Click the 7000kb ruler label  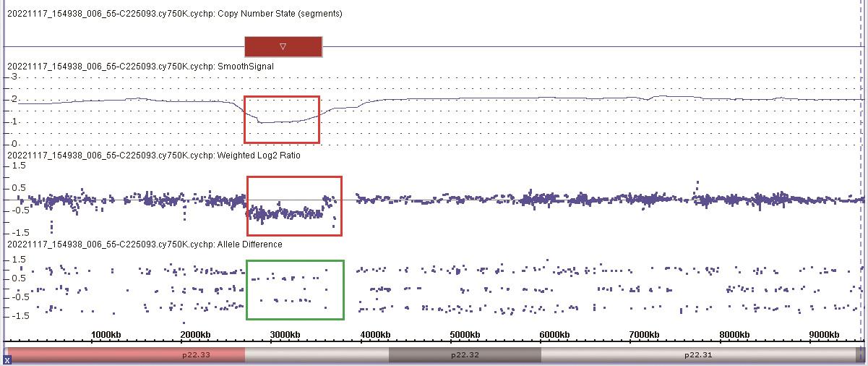point(644,335)
